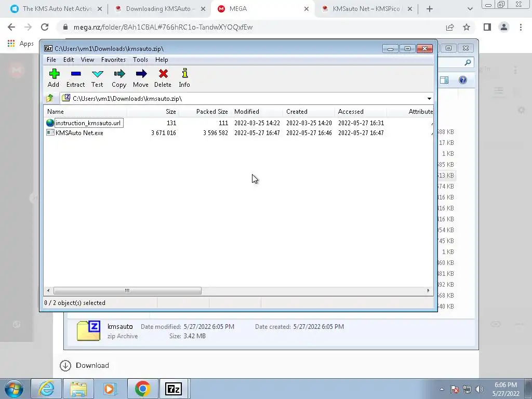This screenshot has height=399, width=532.
Task: Open the Help menu
Action: pos(162,60)
